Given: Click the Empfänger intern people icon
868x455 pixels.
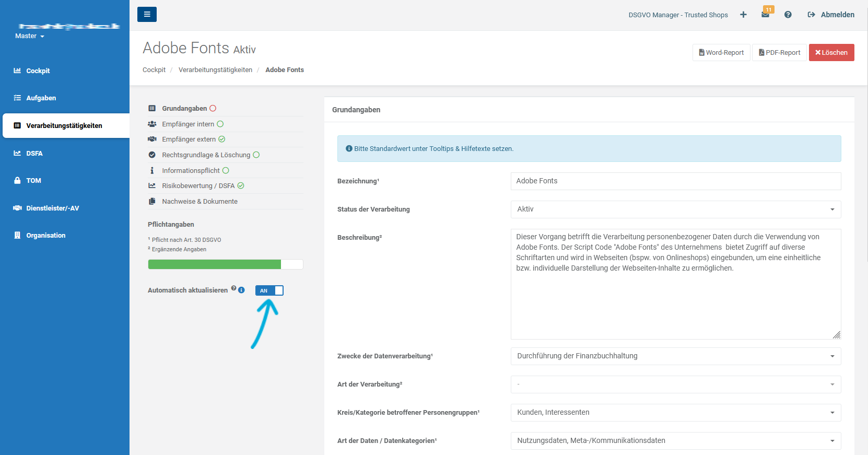Looking at the screenshot, I should pyautogui.click(x=152, y=124).
